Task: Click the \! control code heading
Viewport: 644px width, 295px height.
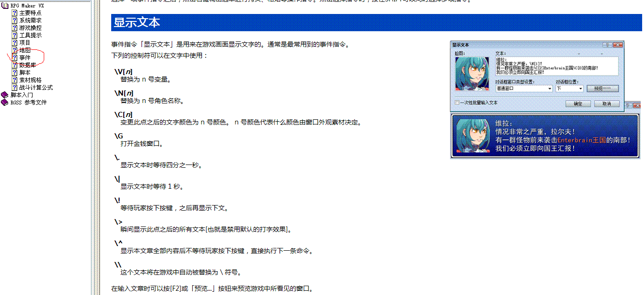Action: [117, 200]
